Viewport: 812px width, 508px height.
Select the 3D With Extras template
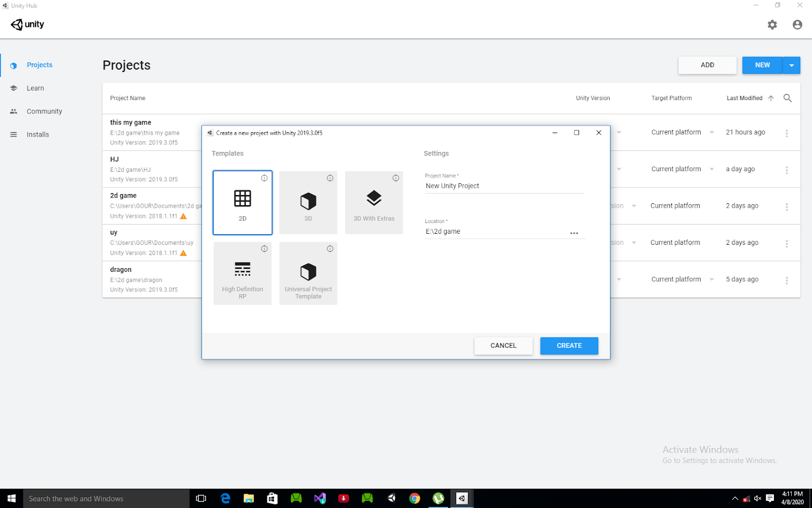[x=374, y=203]
